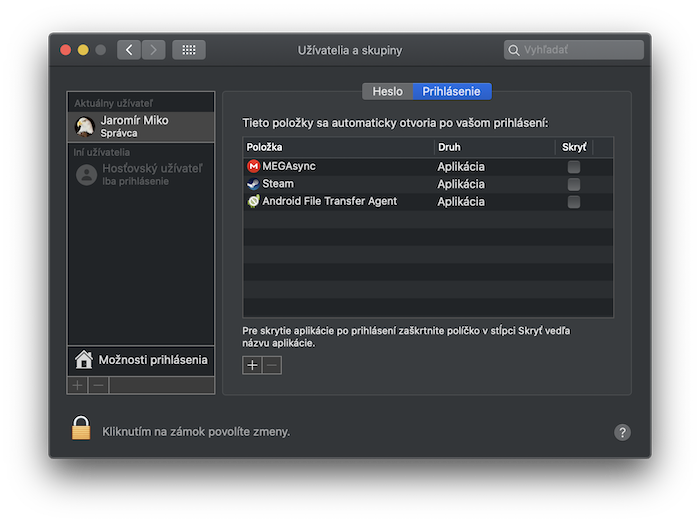This screenshot has width=700, height=523.
Task: Select the Prihlásenie tab
Action: coord(451,91)
